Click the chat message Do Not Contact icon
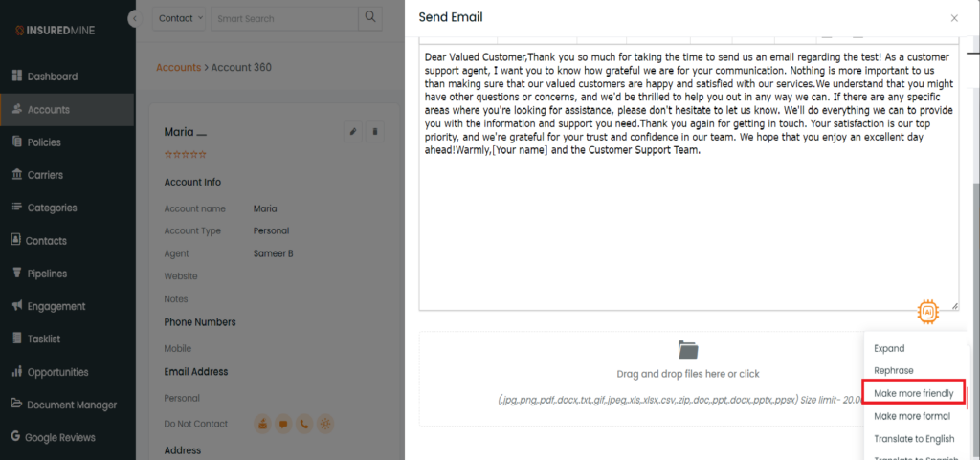The image size is (980, 460). coord(283,425)
